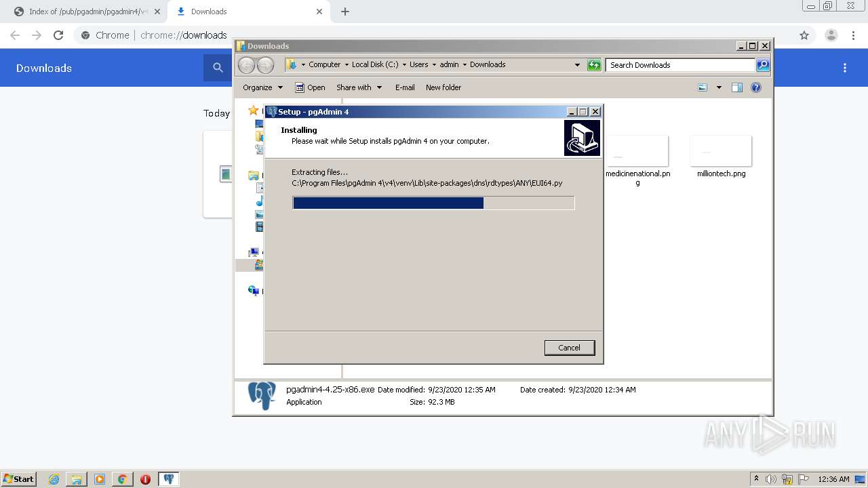This screenshot has height=488, width=868.
Task: Open address bar history dropdown
Action: 577,65
